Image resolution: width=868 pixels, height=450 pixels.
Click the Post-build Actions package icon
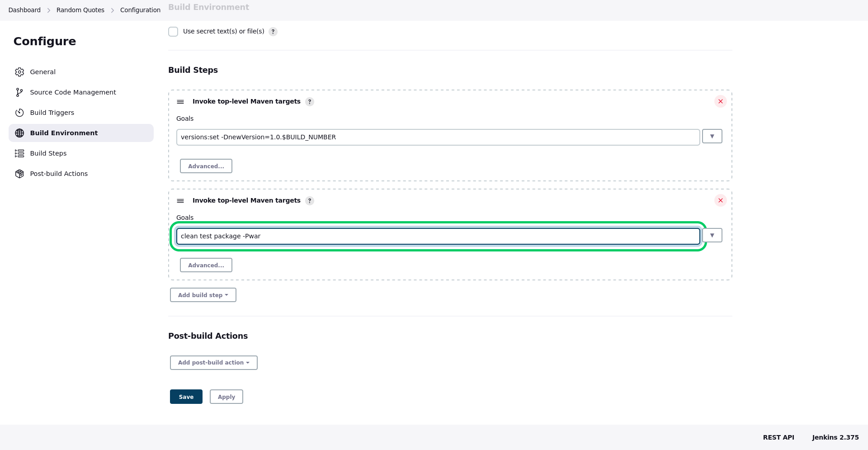coord(19,174)
